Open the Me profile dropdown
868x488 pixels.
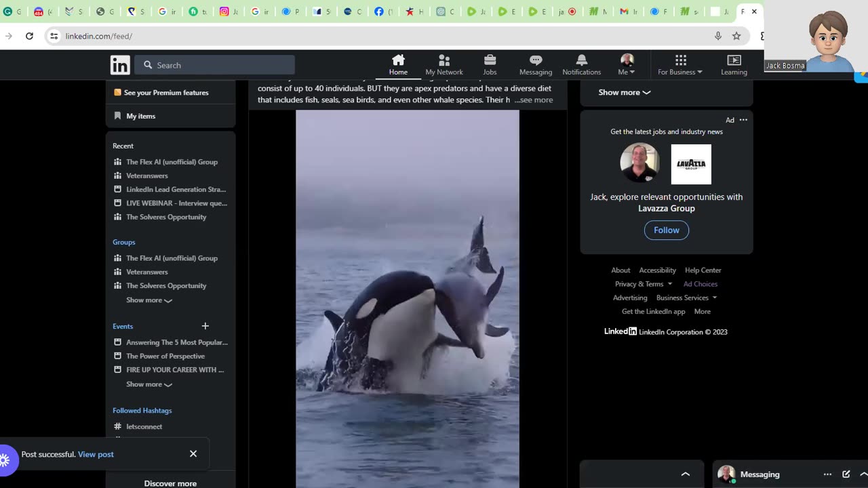[627, 65]
